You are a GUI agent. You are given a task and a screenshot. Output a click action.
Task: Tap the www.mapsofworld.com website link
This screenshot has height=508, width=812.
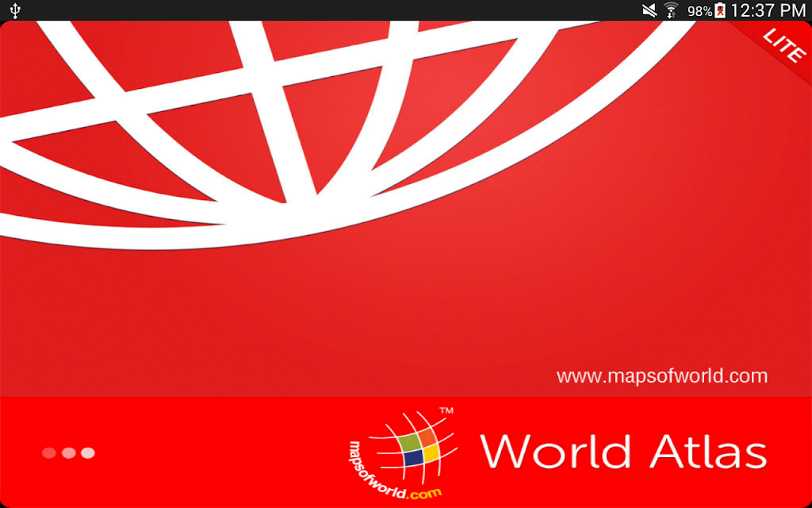662,376
